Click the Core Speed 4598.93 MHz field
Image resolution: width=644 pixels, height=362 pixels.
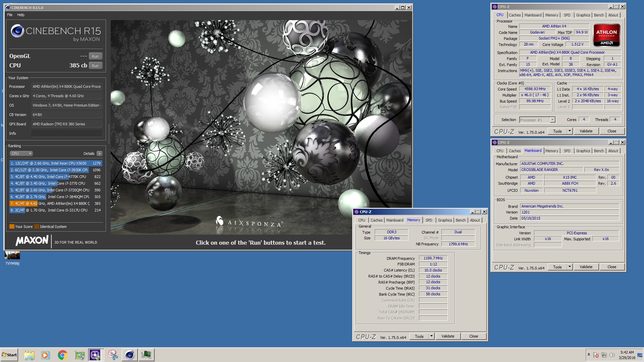pos(535,89)
